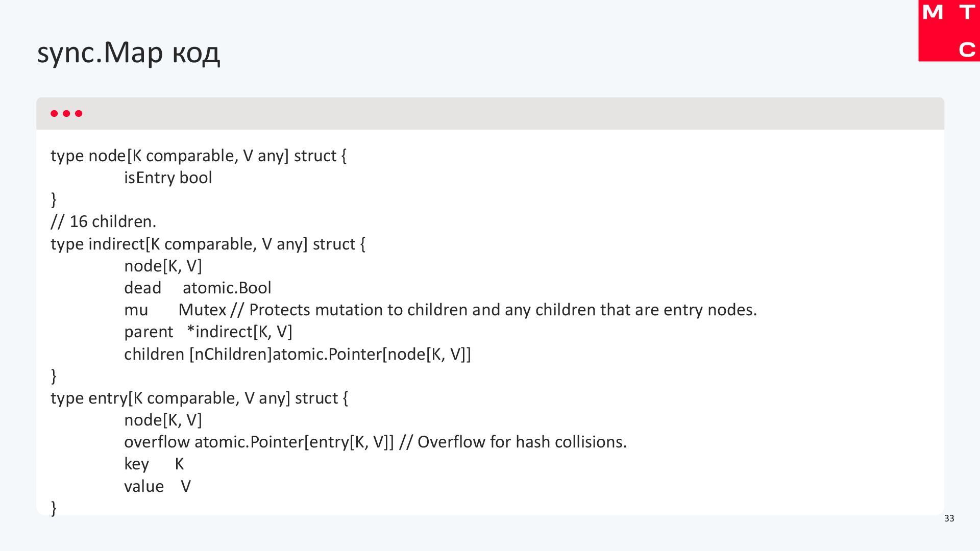Screen dimensions: 980x551
Task: Click the "parent *indirect[K, V]" line
Action: pos(208,332)
